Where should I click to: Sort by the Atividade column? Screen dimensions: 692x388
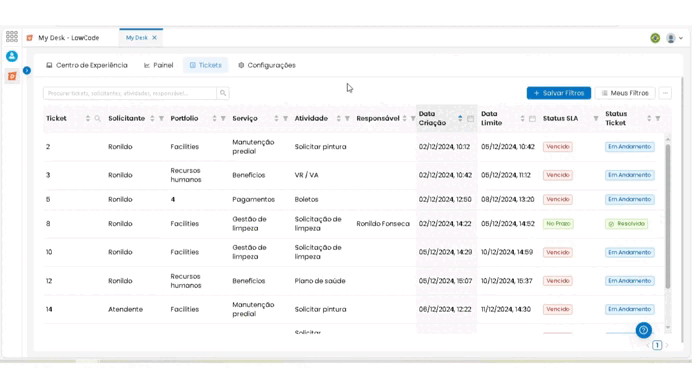(x=338, y=118)
